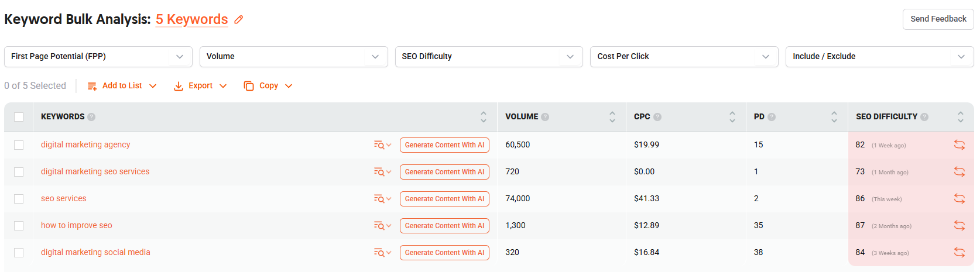Click Send Feedback button

point(938,19)
